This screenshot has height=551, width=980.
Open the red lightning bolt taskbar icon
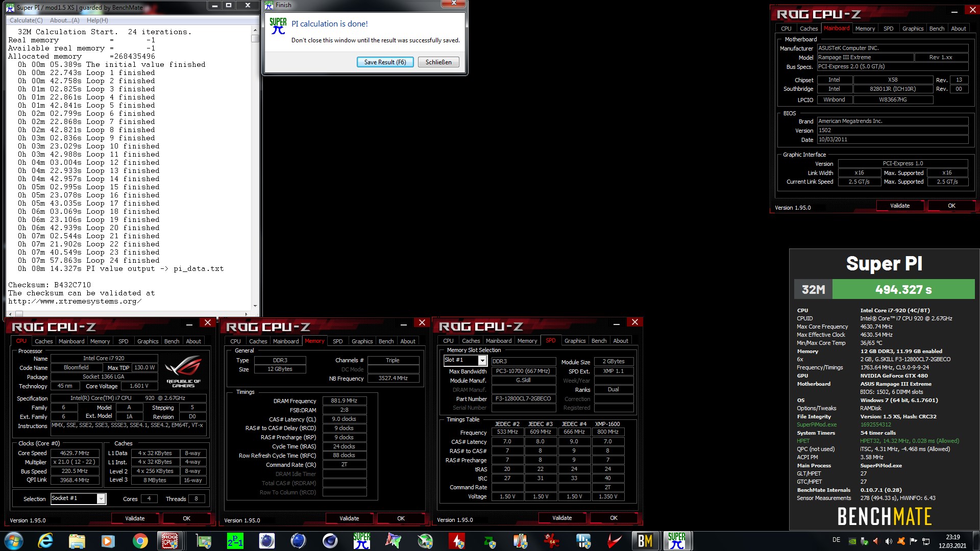tap(456, 541)
